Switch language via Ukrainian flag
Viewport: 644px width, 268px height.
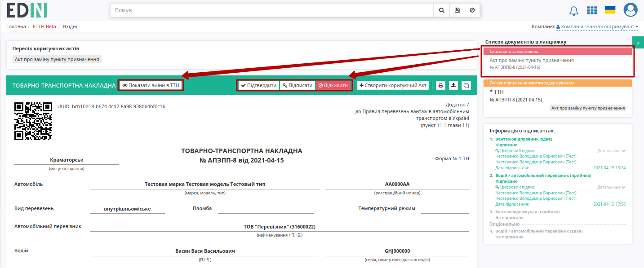(610, 10)
